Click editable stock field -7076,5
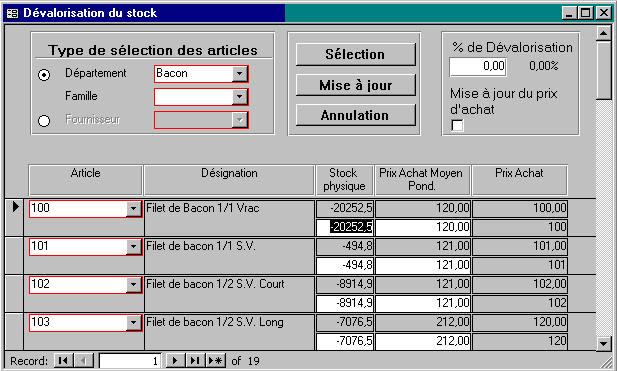The width and height of the screenshot is (617, 371). 345,341
